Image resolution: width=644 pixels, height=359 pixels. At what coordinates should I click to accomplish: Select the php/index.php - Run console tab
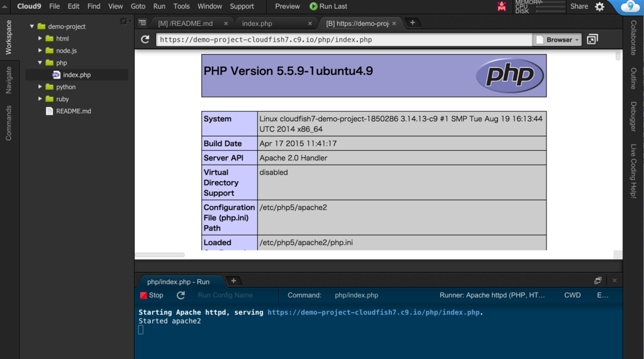click(178, 282)
